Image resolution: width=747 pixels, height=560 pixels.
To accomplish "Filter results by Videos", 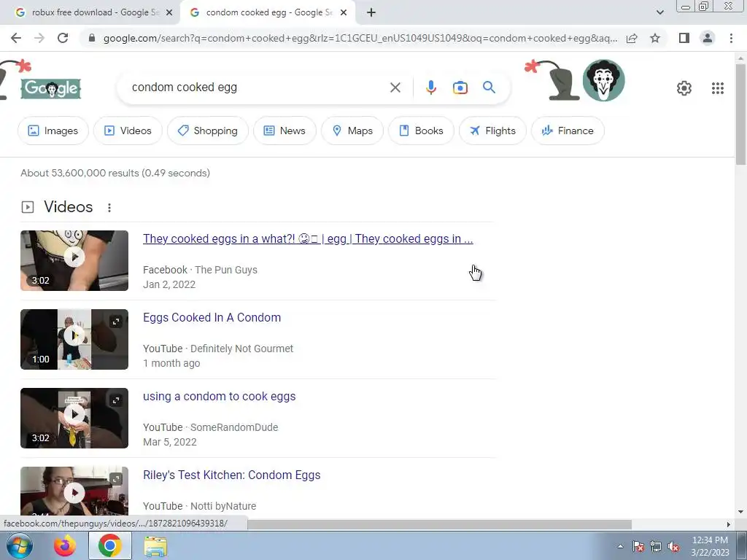I will tap(128, 131).
